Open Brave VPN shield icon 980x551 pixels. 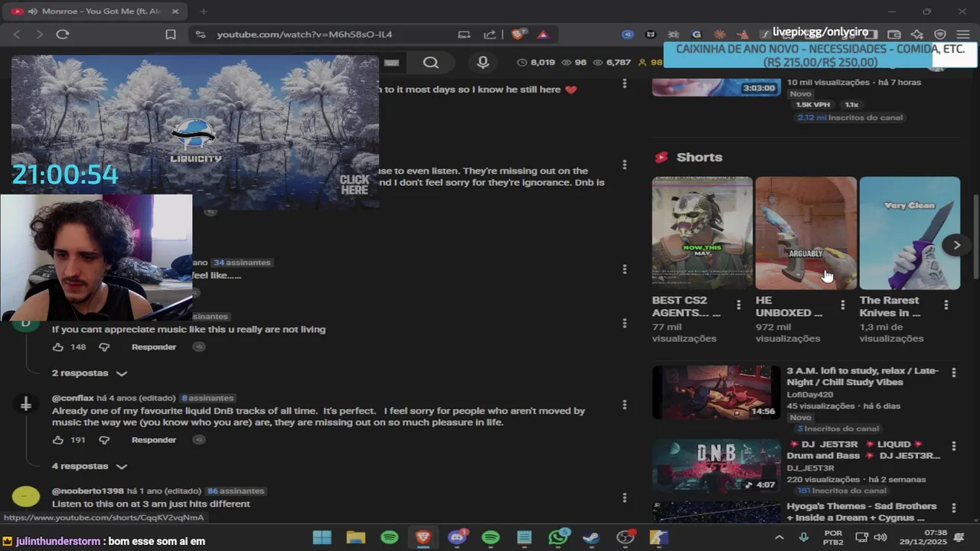click(x=940, y=34)
